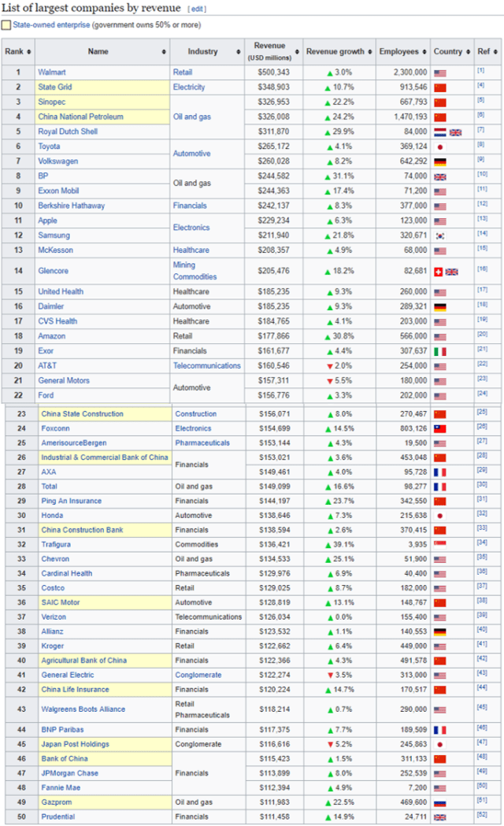Sort table by Industry column arrows
504x826 pixels.
point(239,52)
